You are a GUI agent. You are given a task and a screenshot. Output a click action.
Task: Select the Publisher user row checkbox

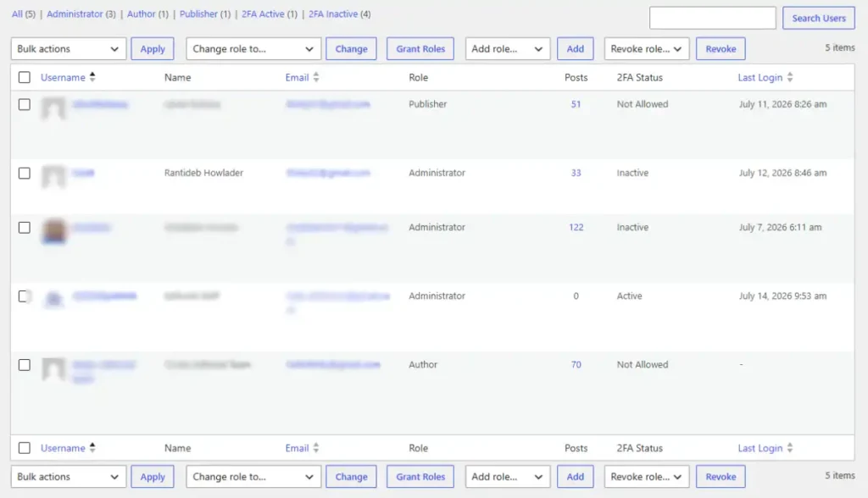click(x=25, y=104)
